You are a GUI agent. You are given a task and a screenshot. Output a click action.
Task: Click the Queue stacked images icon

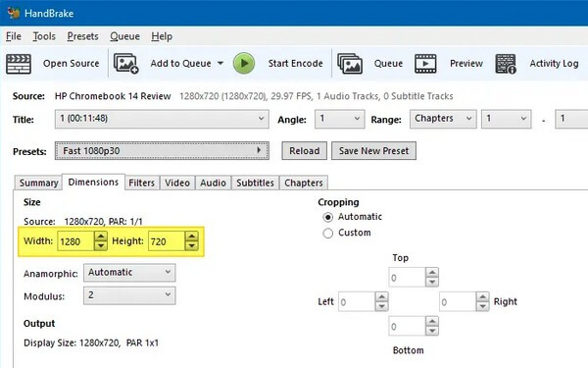point(350,64)
